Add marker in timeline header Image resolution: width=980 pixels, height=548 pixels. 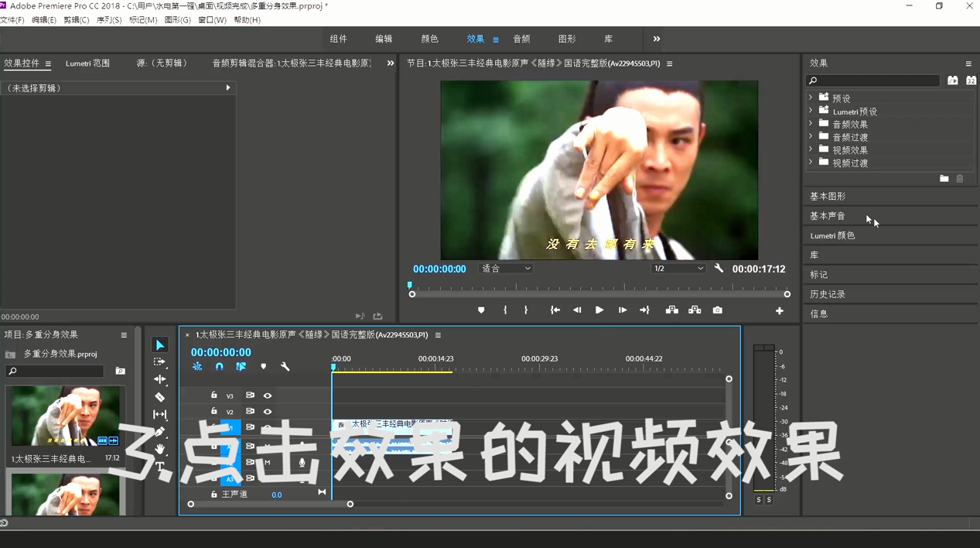[264, 367]
